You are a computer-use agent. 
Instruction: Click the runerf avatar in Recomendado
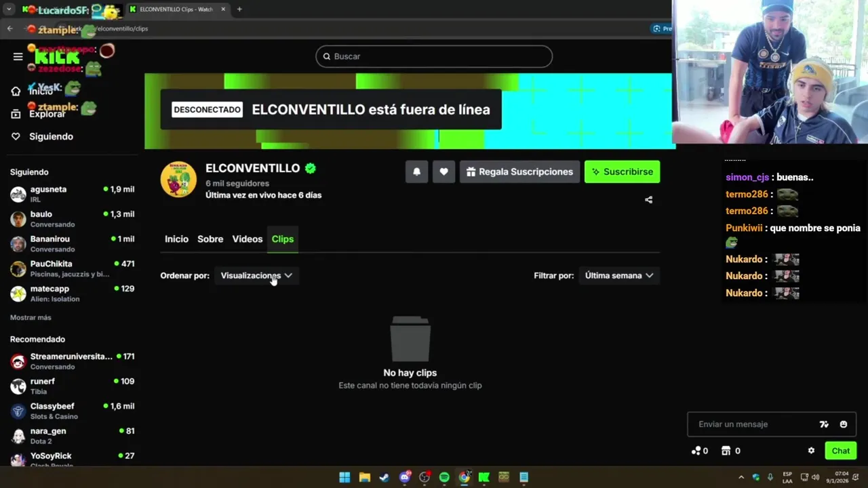click(x=18, y=386)
